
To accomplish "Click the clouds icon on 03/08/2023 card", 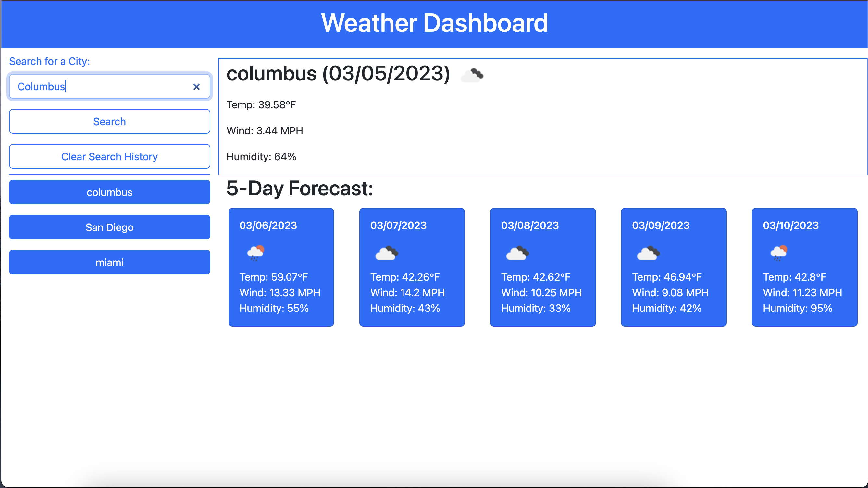I will [517, 253].
